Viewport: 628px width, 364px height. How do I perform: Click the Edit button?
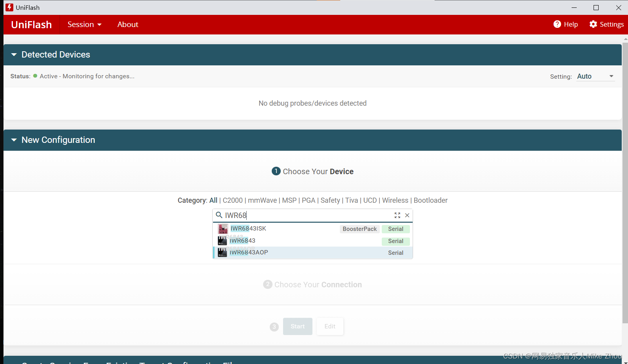click(330, 326)
